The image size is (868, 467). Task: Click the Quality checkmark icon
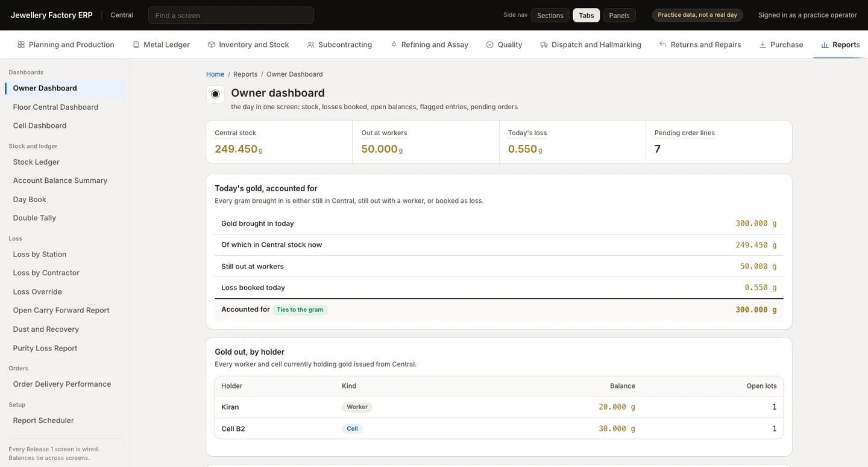pyautogui.click(x=490, y=45)
